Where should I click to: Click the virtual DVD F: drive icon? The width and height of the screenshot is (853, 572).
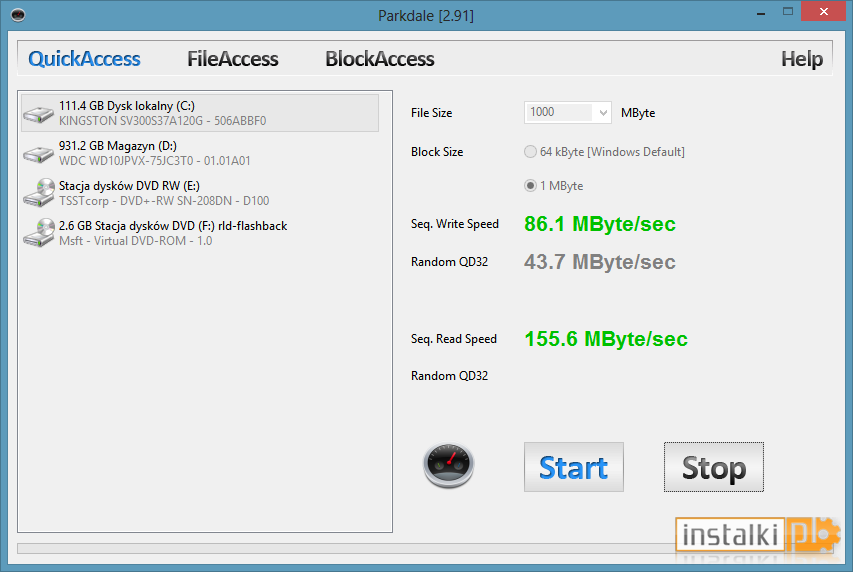click(x=39, y=232)
